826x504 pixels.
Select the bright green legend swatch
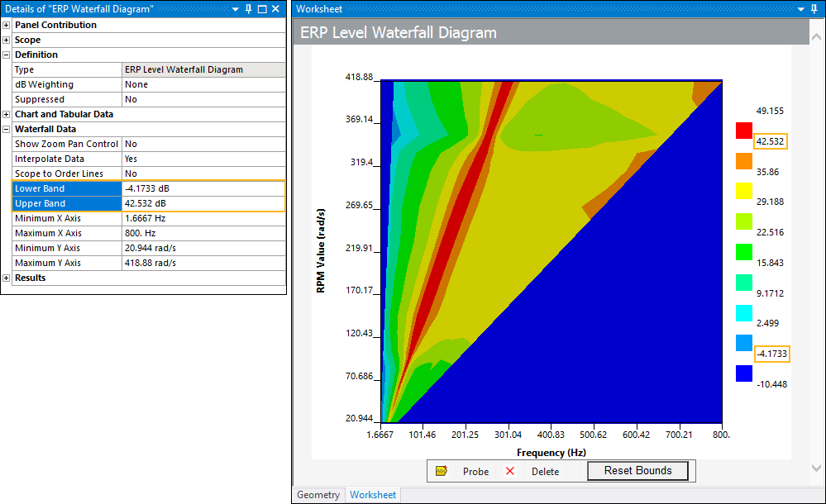coord(744,252)
